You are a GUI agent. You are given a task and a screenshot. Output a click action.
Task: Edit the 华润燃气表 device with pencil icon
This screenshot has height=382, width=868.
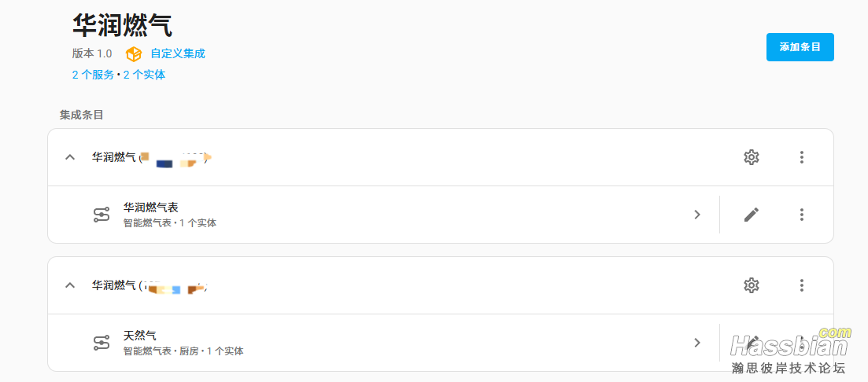pyautogui.click(x=752, y=215)
